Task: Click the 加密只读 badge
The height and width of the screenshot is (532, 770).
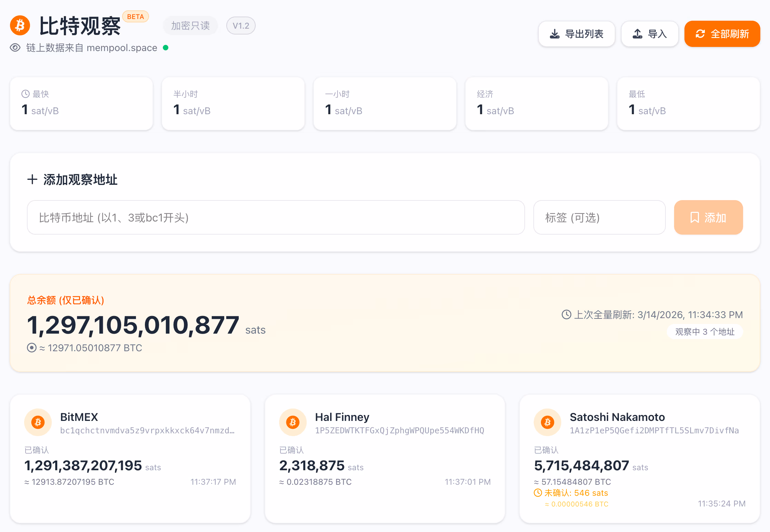Action: point(190,26)
